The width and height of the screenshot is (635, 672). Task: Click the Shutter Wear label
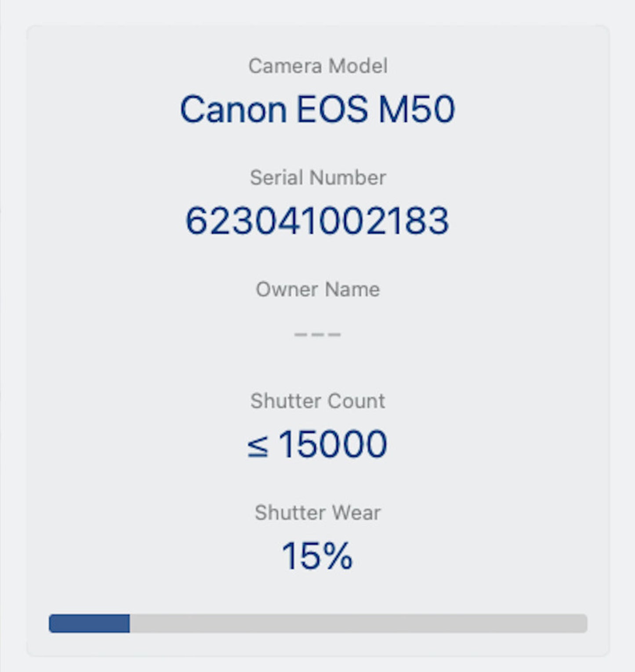pyautogui.click(x=317, y=513)
